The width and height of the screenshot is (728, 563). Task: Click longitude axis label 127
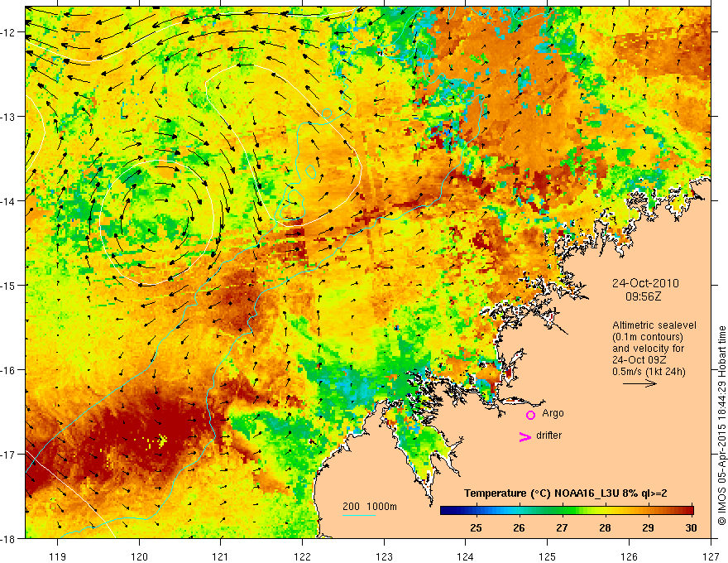711,556
